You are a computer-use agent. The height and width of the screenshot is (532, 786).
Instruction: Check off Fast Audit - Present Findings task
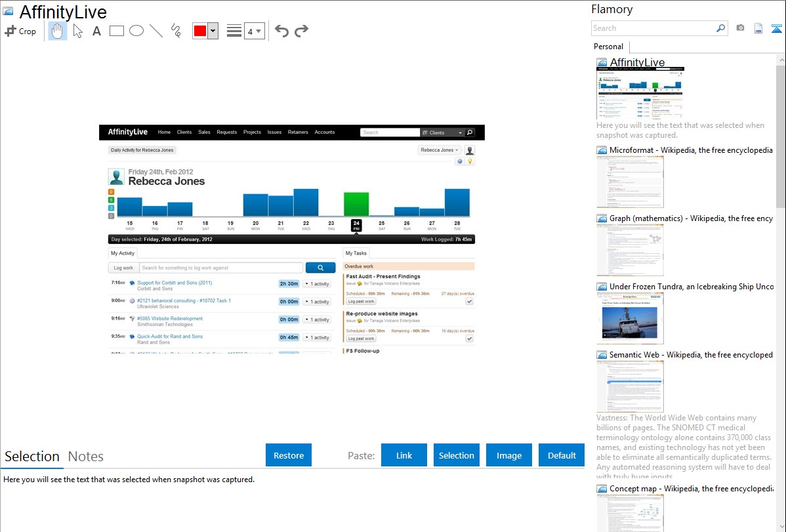[x=470, y=301]
